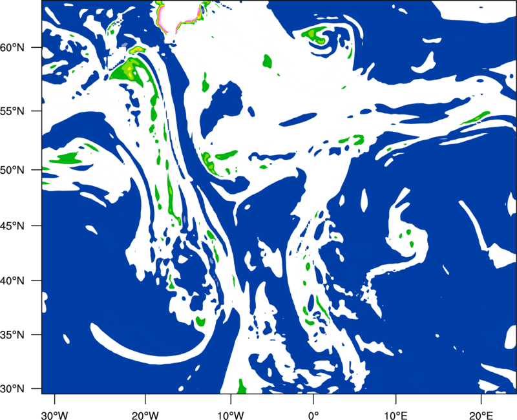This screenshot has height=420, width=517.
Task: Click the 10°E longitude label
Action: [396, 415]
